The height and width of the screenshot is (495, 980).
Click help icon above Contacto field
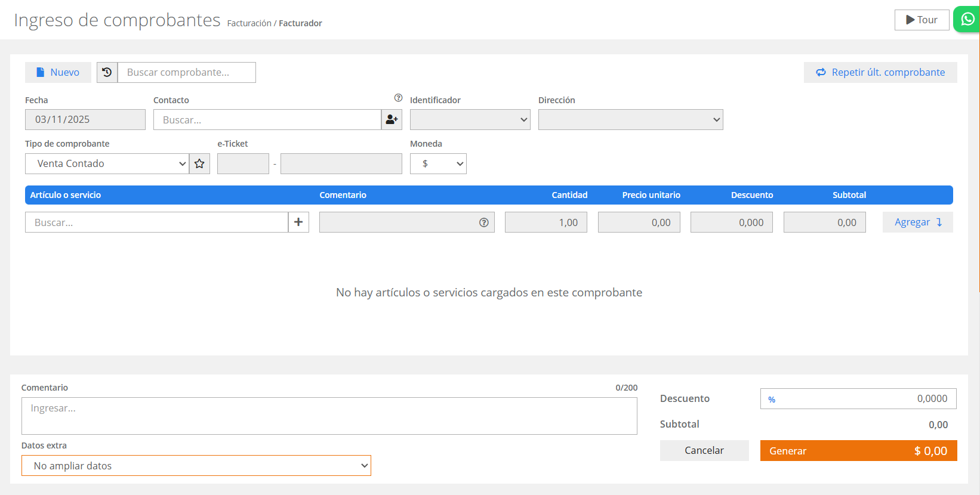398,98
